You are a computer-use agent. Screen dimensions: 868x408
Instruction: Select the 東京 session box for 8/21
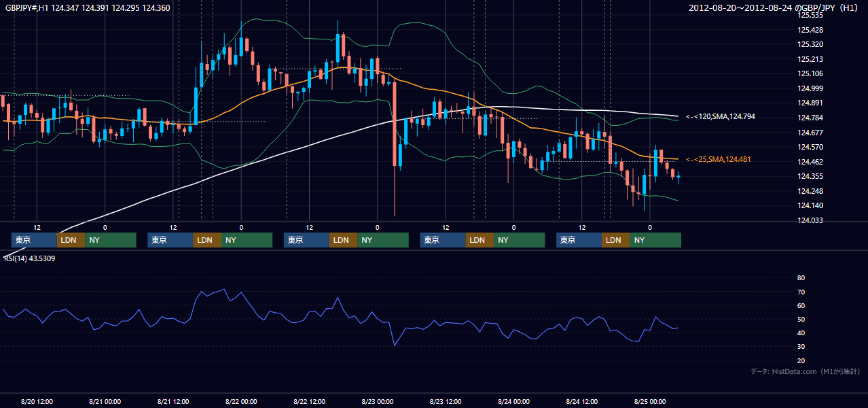coord(170,240)
